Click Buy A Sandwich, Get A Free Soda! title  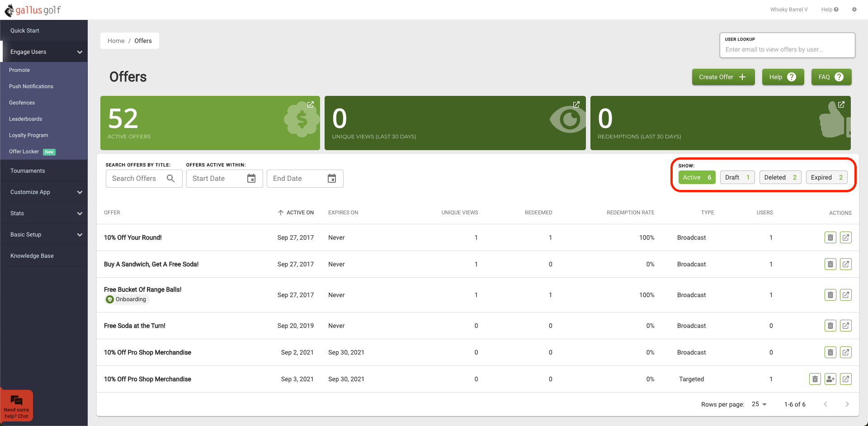(151, 264)
